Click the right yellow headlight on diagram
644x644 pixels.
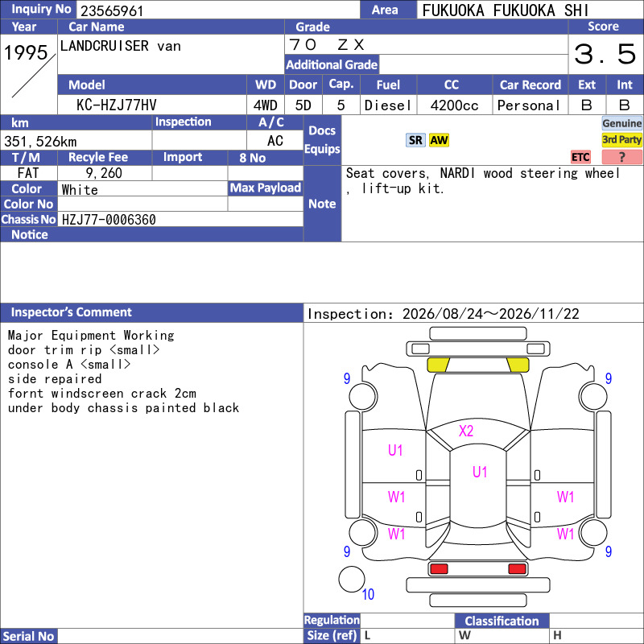[x=518, y=365]
